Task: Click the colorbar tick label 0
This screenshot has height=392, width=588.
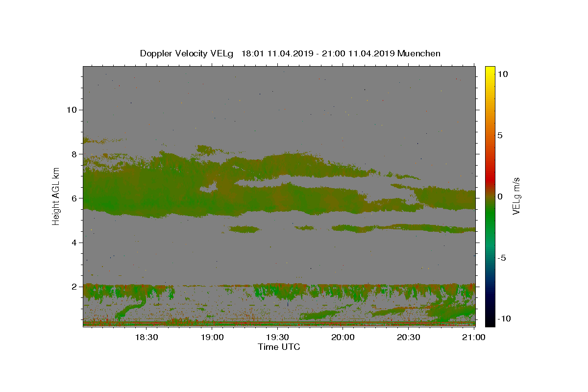Action: (x=500, y=196)
